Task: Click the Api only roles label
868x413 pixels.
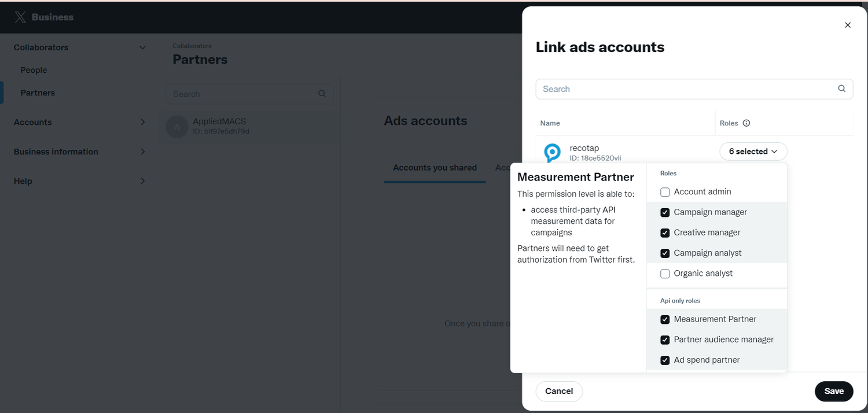Action: click(x=680, y=301)
